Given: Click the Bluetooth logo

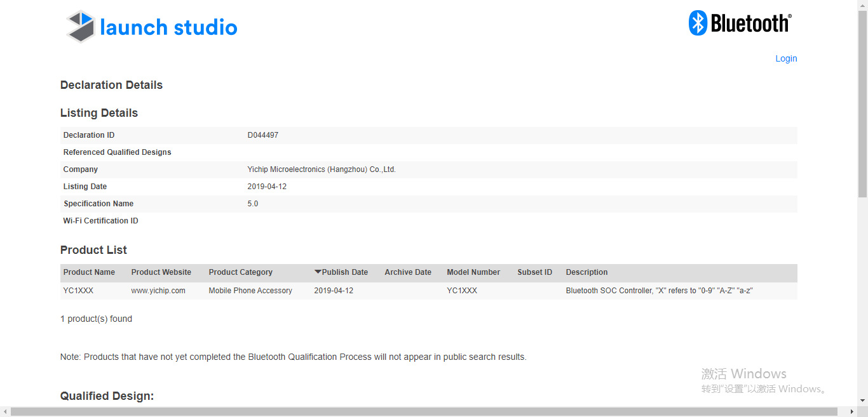Looking at the screenshot, I should pyautogui.click(x=740, y=23).
